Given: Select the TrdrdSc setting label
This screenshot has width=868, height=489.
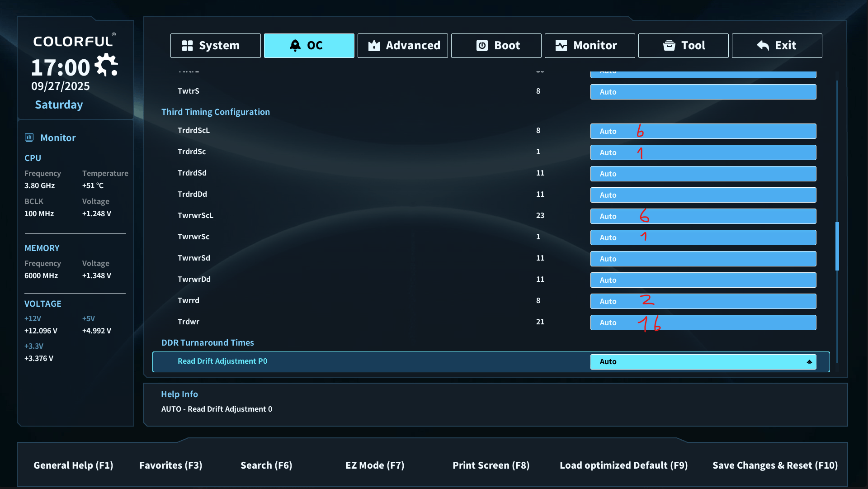Looking at the screenshot, I should click(192, 152).
